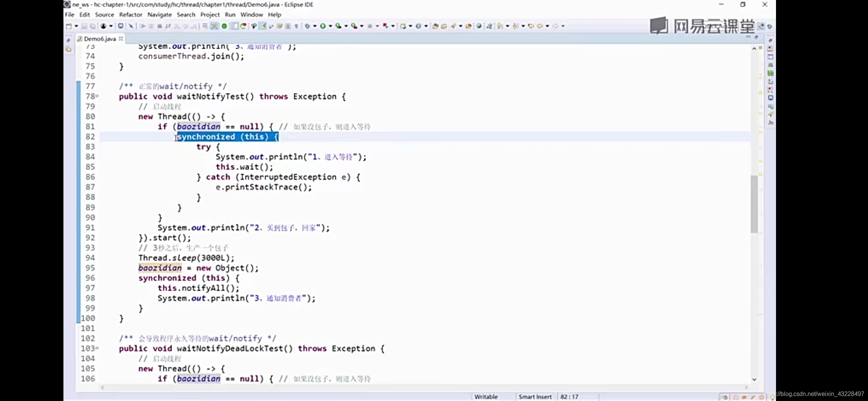Open the Source menu

click(105, 14)
